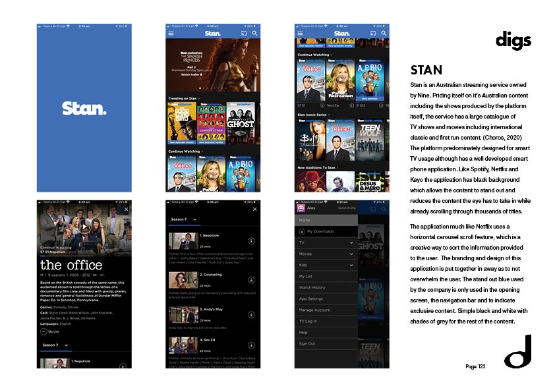555x392 pixels.
Task: Play A.P. Bio poster above S1 E12 label
Action: 370,80
